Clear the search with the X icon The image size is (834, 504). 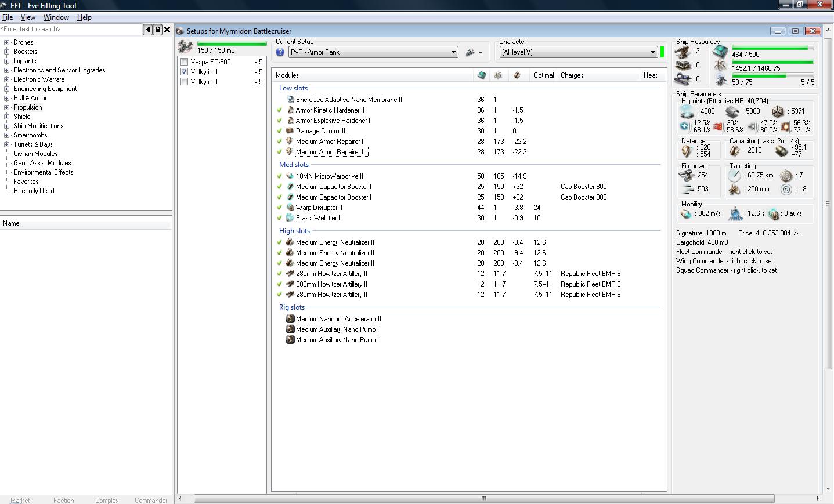click(x=167, y=30)
